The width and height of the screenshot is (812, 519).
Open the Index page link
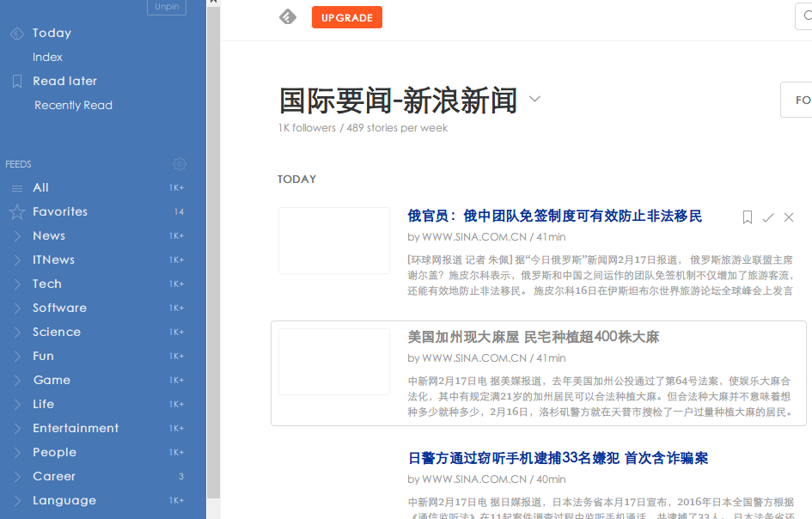(x=47, y=57)
